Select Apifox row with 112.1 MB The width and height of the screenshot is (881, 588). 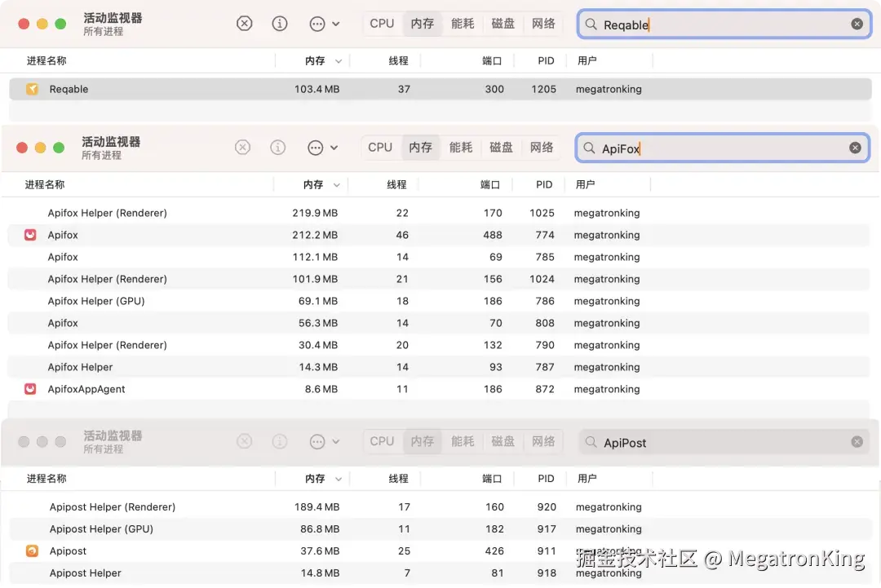click(440, 257)
